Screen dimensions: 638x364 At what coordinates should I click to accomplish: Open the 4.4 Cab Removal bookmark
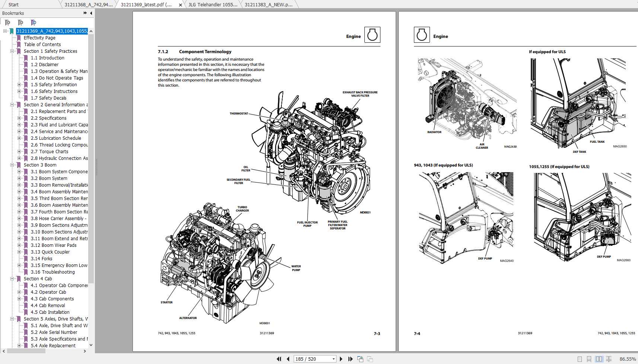[x=47, y=305]
